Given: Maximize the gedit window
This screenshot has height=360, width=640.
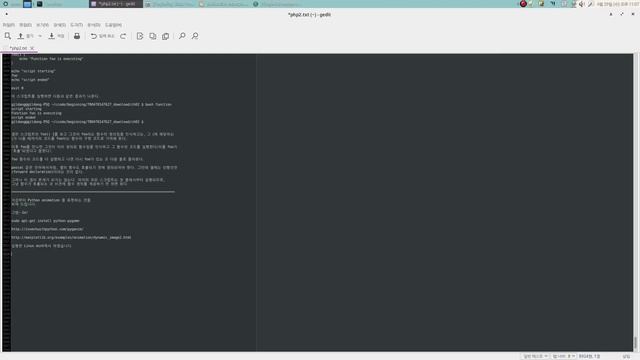Looking at the screenshot, I should pos(622,14).
